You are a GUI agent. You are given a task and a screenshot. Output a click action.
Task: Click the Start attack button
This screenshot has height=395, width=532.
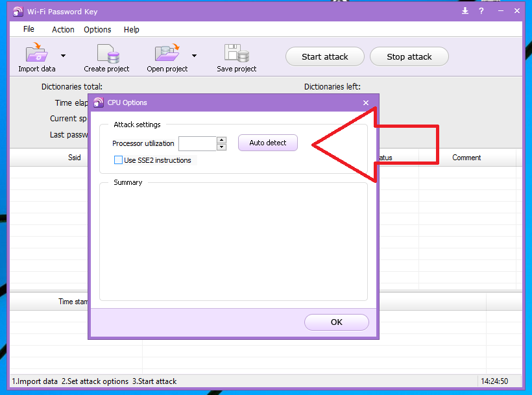(324, 56)
